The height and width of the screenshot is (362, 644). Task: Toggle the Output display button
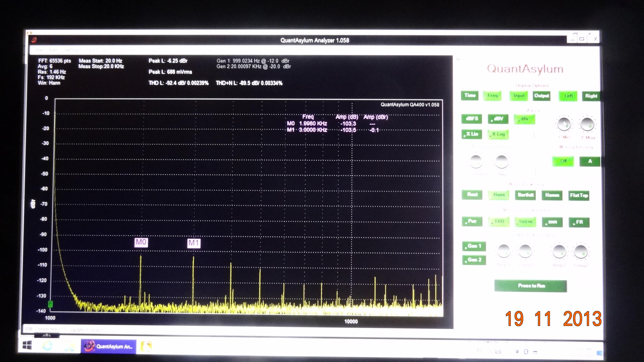pyautogui.click(x=542, y=96)
